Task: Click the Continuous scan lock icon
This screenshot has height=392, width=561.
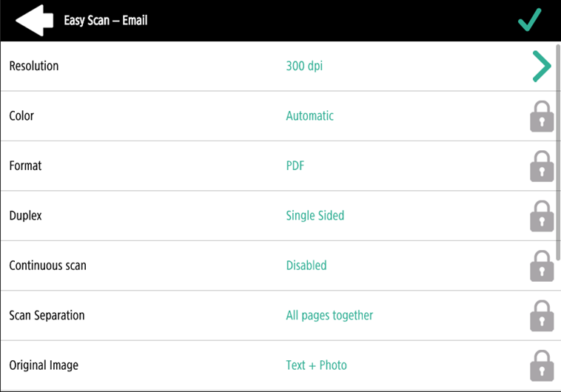Action: pyautogui.click(x=542, y=266)
